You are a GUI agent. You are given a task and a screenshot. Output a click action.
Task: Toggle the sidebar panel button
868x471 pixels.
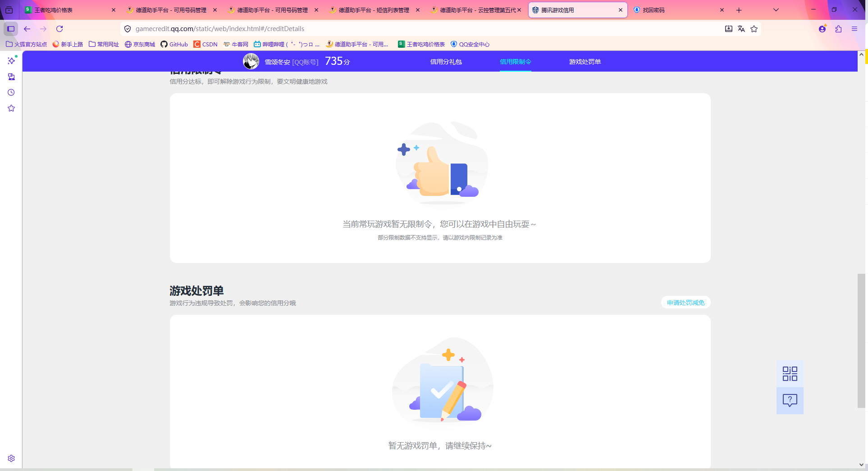[10, 29]
